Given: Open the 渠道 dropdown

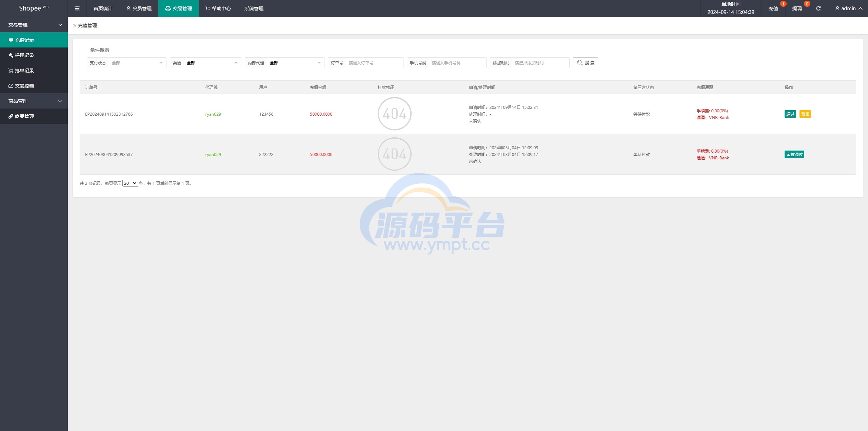Looking at the screenshot, I should point(212,63).
